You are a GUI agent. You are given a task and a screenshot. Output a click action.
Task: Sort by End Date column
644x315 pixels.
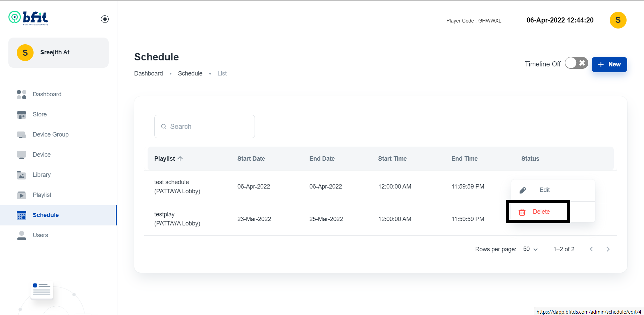tap(322, 159)
